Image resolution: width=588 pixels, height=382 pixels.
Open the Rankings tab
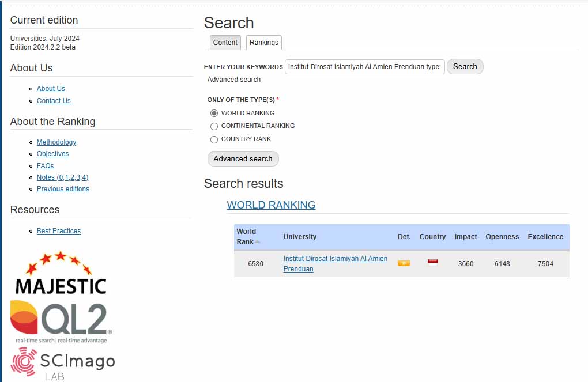(263, 41)
